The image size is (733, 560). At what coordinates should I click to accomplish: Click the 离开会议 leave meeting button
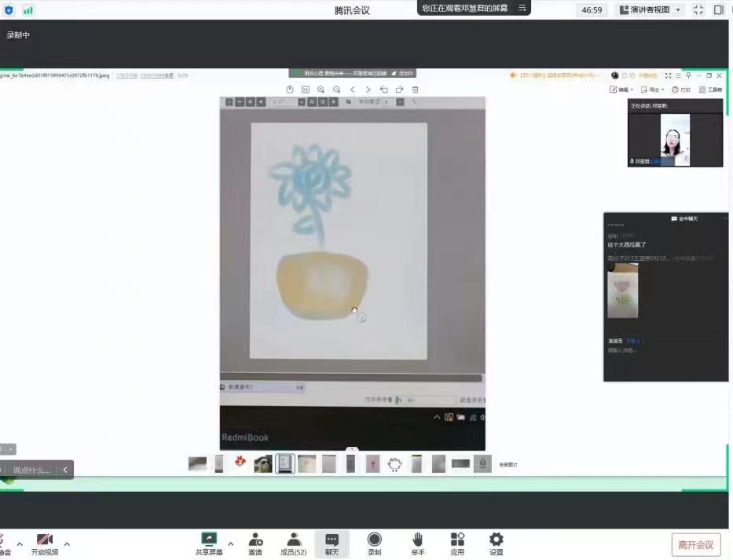tap(695, 545)
